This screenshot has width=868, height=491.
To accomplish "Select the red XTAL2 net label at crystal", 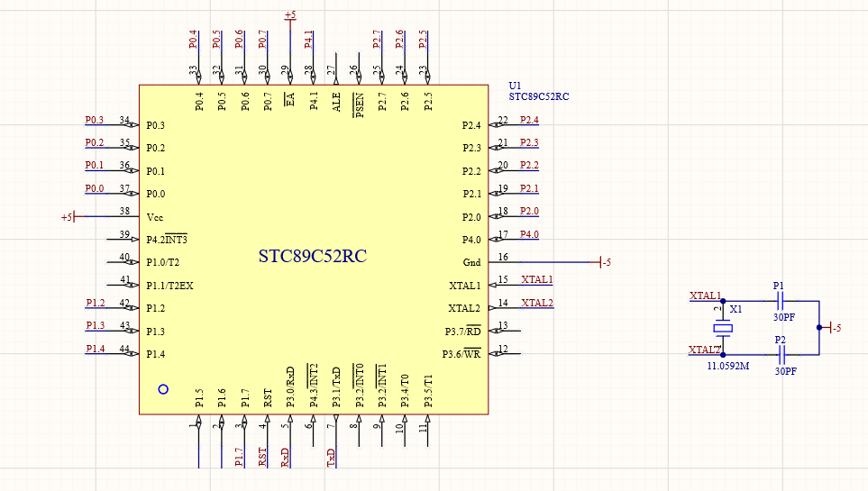I will click(x=704, y=350).
